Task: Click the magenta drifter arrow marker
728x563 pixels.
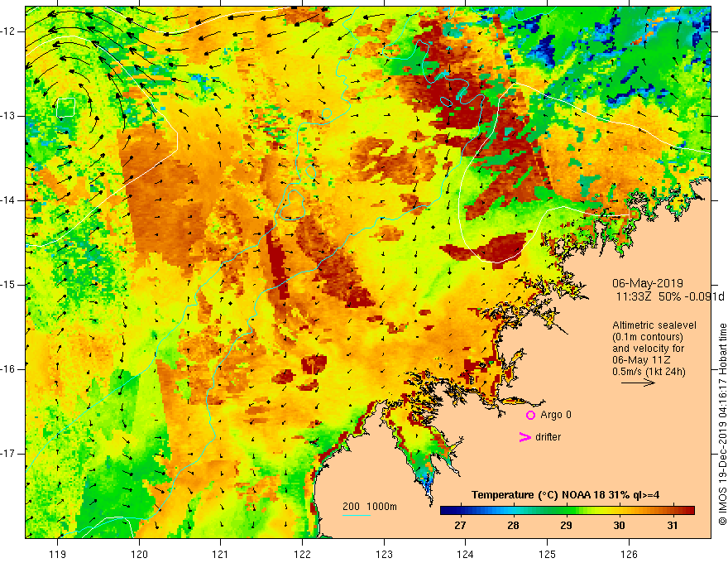Action: click(524, 437)
